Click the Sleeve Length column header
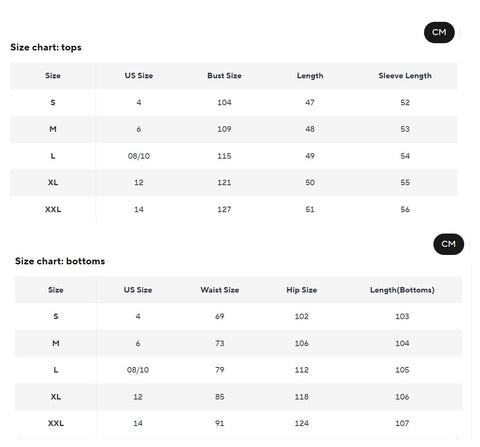This screenshot has height=447, width=480. (405, 76)
